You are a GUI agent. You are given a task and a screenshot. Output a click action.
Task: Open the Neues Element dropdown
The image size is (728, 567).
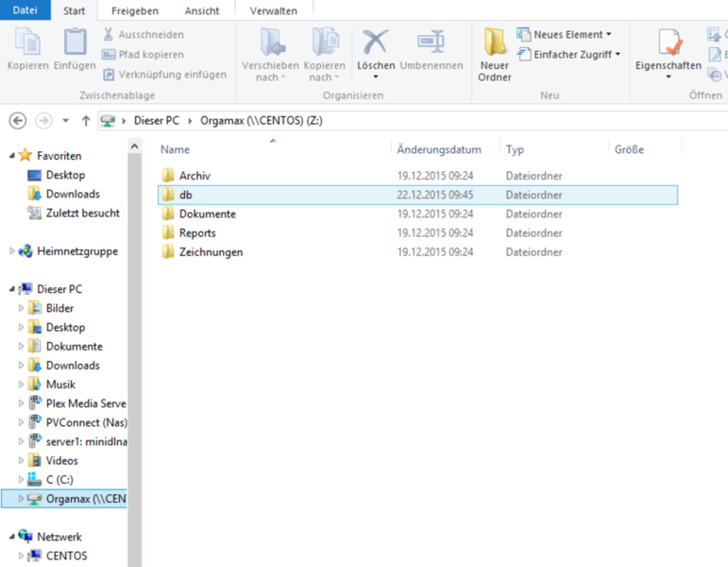564,34
